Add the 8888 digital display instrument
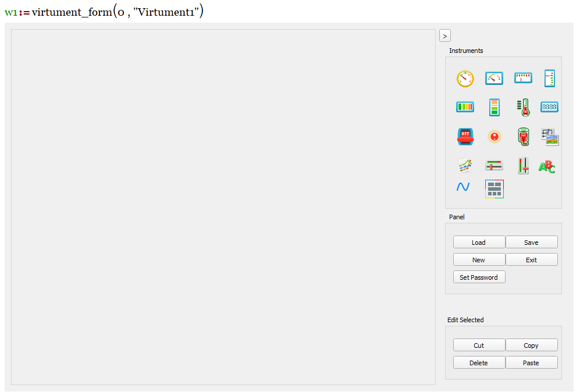This screenshot has height=392, width=580. pyautogui.click(x=549, y=107)
